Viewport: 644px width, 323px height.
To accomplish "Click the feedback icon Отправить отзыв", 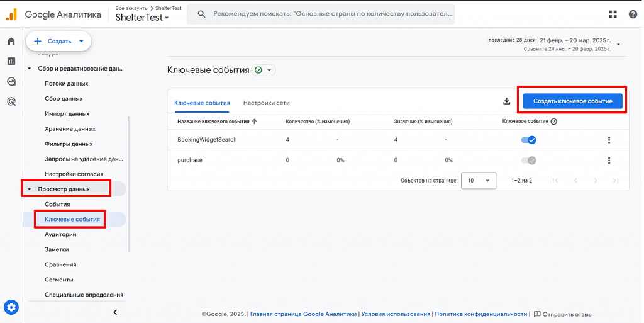I will pos(537,314).
